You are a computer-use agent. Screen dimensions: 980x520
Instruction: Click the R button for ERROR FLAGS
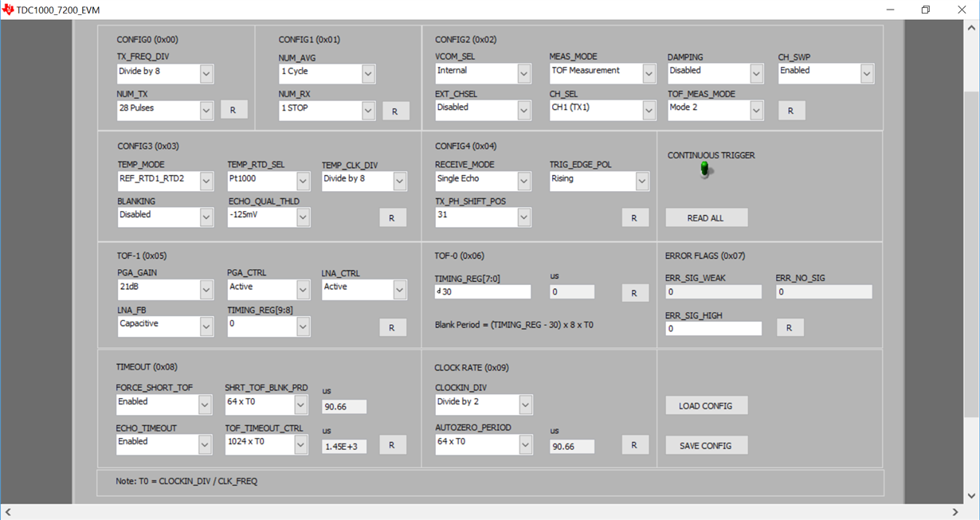pos(790,327)
